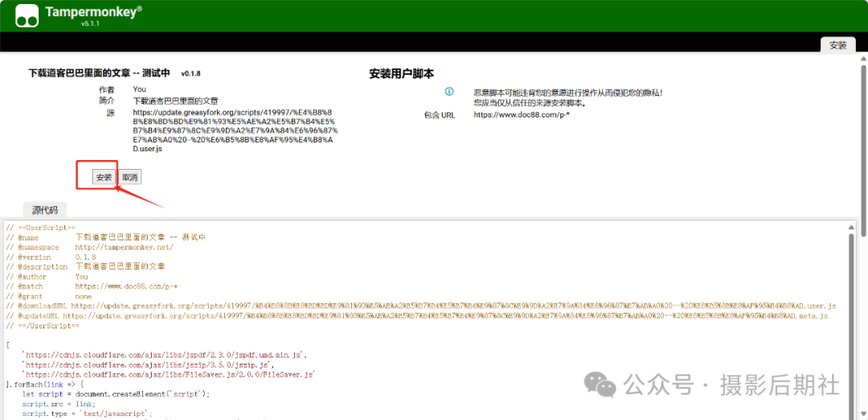Click the 取消 cancel button
The height and width of the screenshot is (420, 868).
click(131, 177)
